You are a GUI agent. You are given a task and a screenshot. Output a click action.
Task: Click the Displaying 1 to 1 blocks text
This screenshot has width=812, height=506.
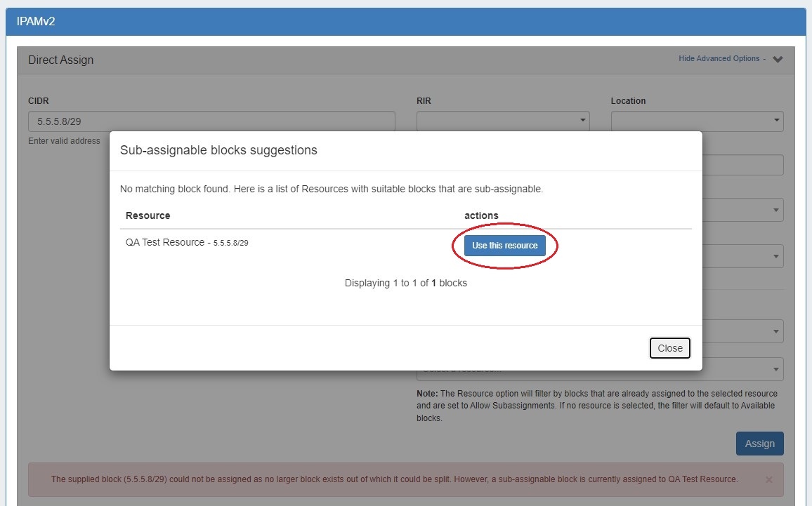pyautogui.click(x=405, y=283)
